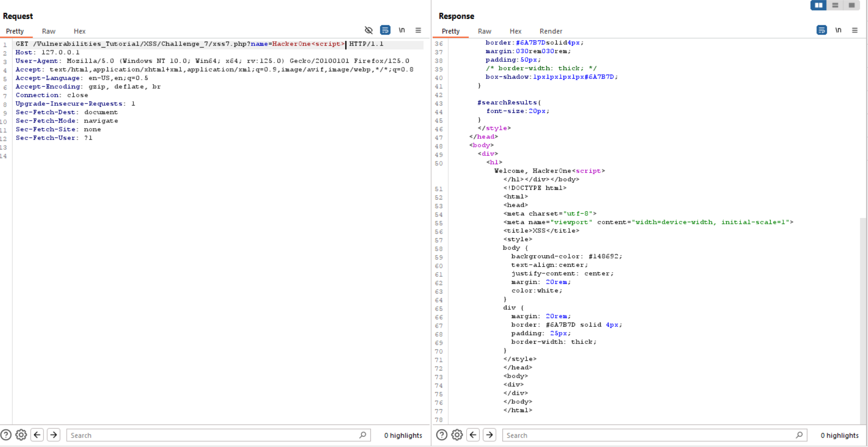Open Request panel hamburger options menu
Screen dimensions: 868x447
(x=418, y=30)
